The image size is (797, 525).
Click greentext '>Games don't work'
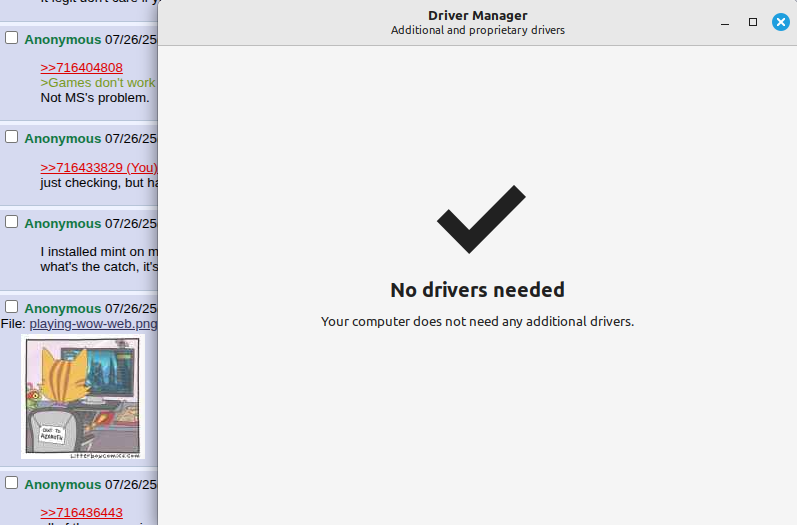[98, 83]
